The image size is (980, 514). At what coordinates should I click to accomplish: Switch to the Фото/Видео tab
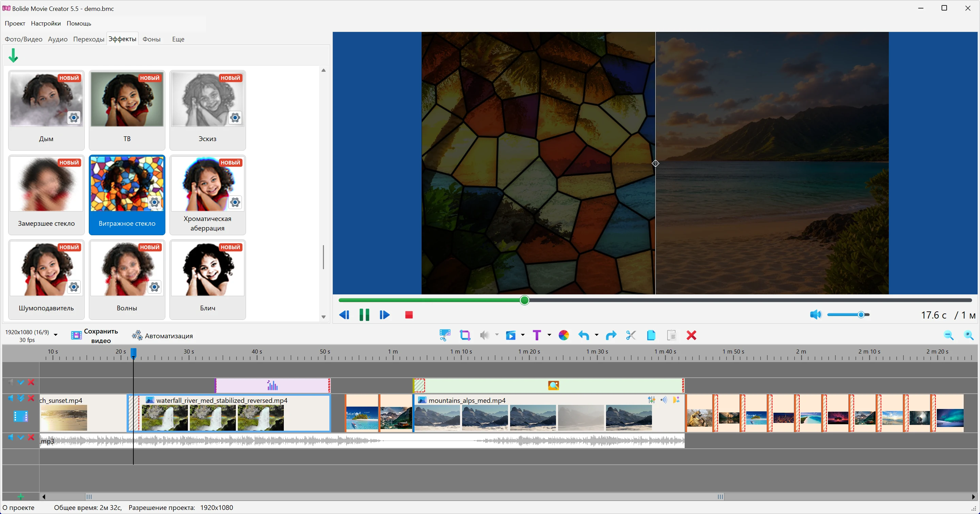(x=23, y=39)
